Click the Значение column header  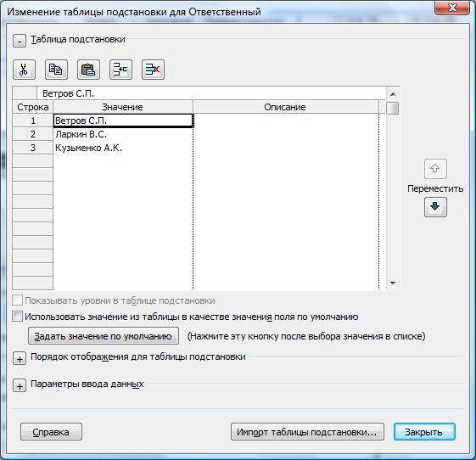123,107
